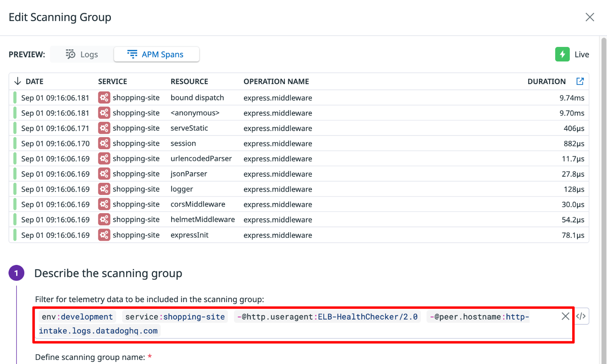The image size is (607, 364).
Task: Switch preview to APM Spans tab
Action: (156, 54)
